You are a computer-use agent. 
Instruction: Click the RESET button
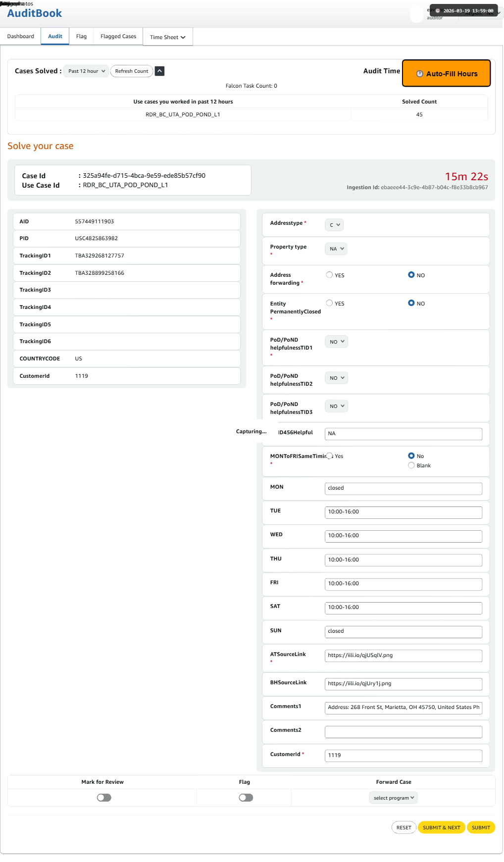click(x=403, y=827)
